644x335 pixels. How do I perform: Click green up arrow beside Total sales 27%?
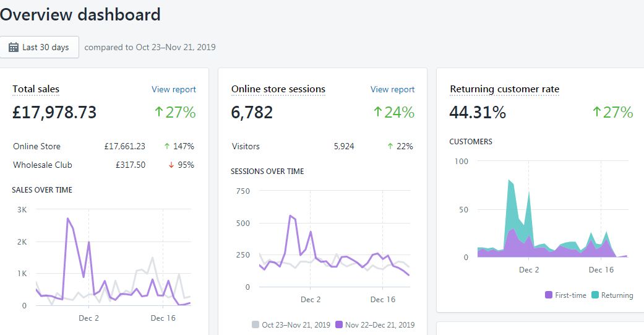pyautogui.click(x=159, y=112)
